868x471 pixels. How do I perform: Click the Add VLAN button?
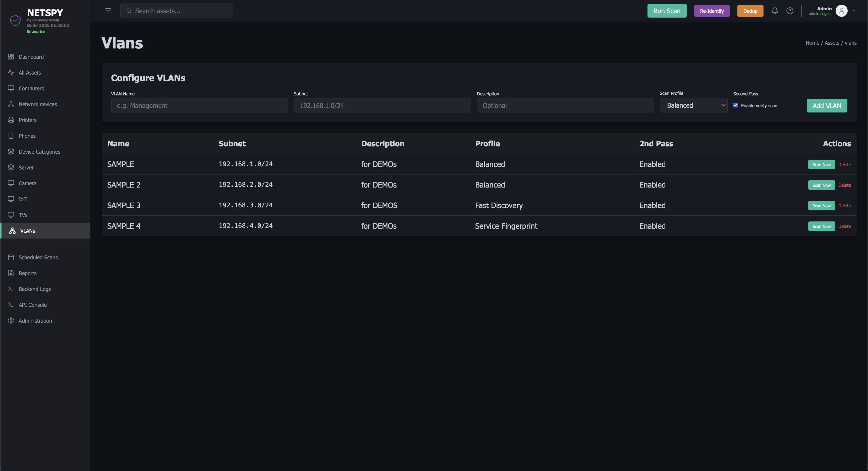pyautogui.click(x=827, y=106)
